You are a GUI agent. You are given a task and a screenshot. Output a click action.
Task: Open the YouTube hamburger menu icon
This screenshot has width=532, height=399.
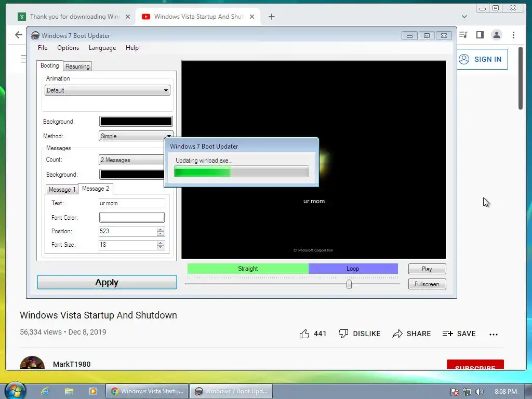tap(23, 59)
